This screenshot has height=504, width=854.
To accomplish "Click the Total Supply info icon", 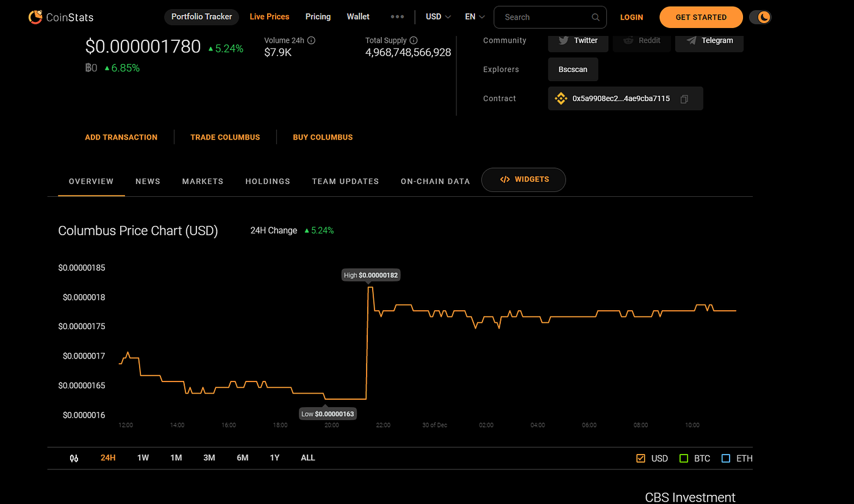I will coord(414,40).
